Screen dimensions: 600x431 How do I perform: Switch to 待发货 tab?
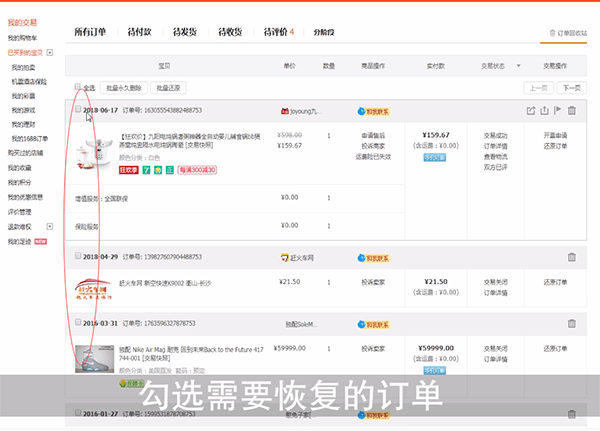click(x=187, y=33)
